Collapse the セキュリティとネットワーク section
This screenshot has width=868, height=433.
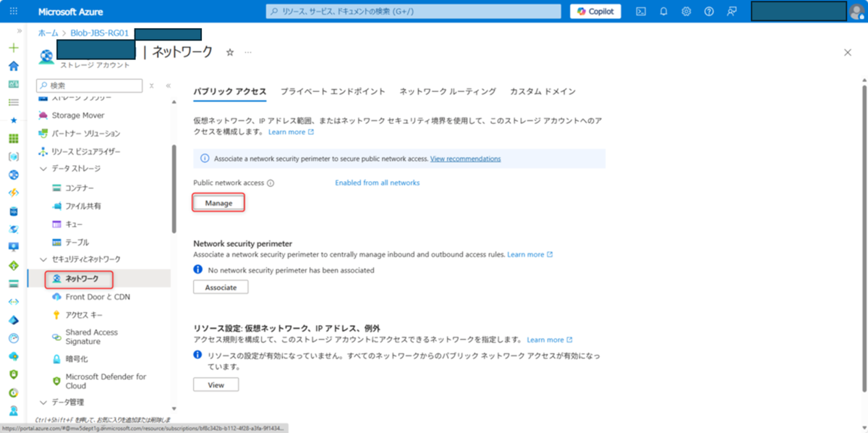43,258
